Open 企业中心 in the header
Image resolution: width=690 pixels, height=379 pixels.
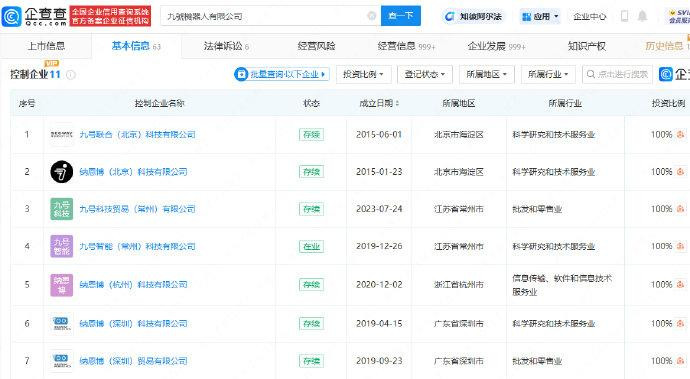click(x=589, y=16)
